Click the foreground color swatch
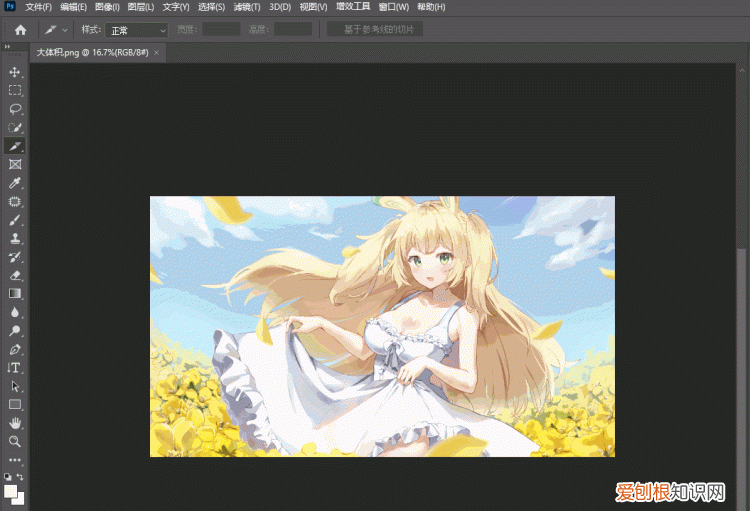The image size is (750, 511). coord(11,491)
